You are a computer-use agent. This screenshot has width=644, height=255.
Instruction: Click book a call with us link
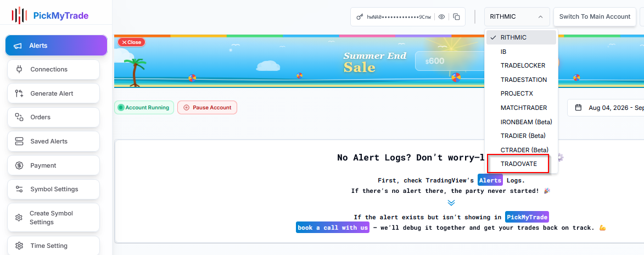(333, 228)
